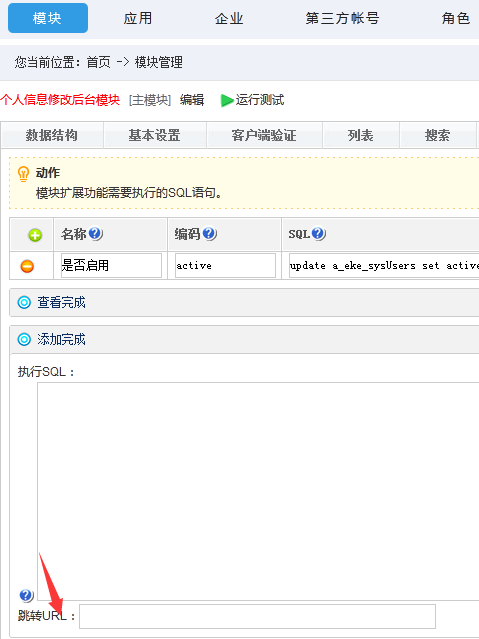Click the 首页 breadcrumb link
This screenshot has height=639, width=479.
[98, 62]
